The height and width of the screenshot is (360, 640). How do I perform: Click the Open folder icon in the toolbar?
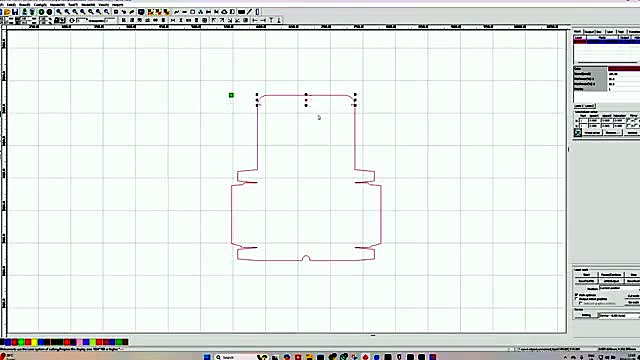click(7, 12)
